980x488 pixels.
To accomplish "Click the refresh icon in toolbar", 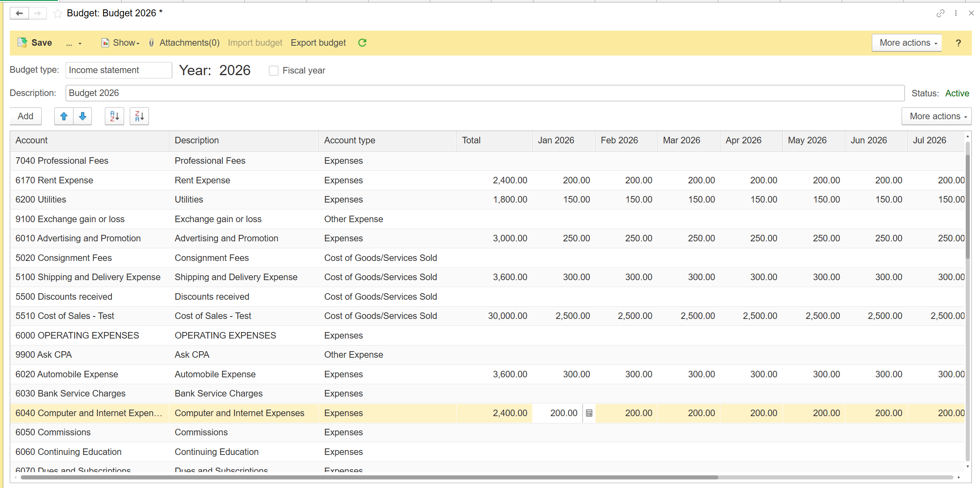I will tap(362, 42).
